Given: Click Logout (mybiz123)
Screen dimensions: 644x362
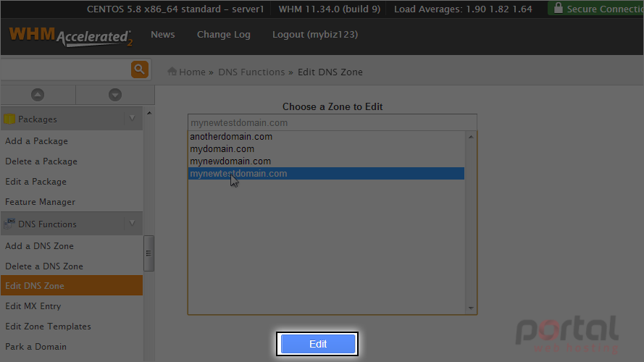Looking at the screenshot, I should [x=315, y=35].
